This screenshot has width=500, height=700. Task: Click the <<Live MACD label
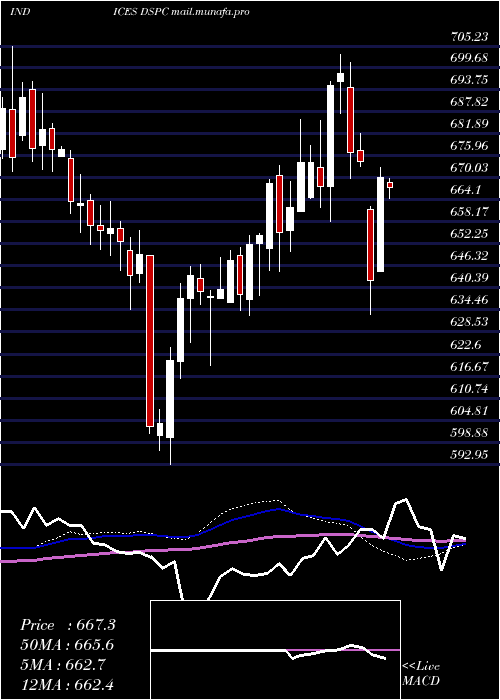pyautogui.click(x=421, y=673)
